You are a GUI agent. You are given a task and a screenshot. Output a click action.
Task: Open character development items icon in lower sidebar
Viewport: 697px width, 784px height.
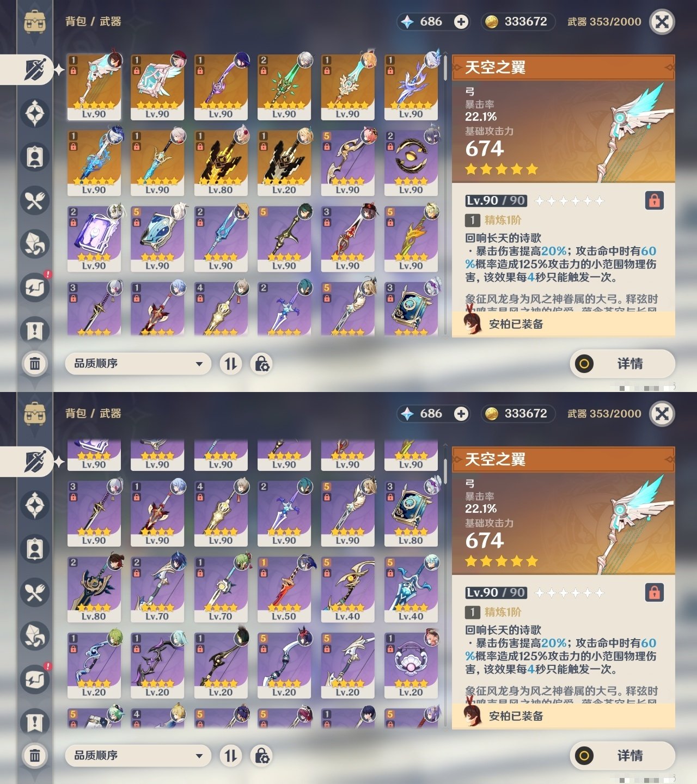coord(35,549)
